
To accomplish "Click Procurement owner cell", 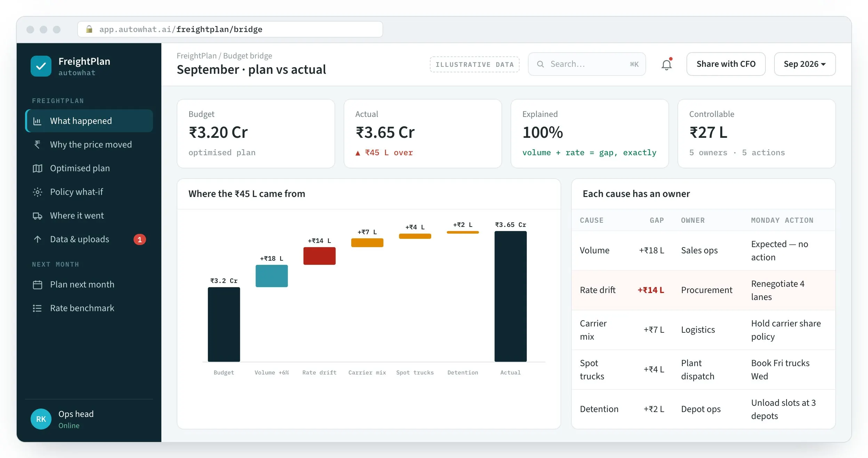I will 707,290.
